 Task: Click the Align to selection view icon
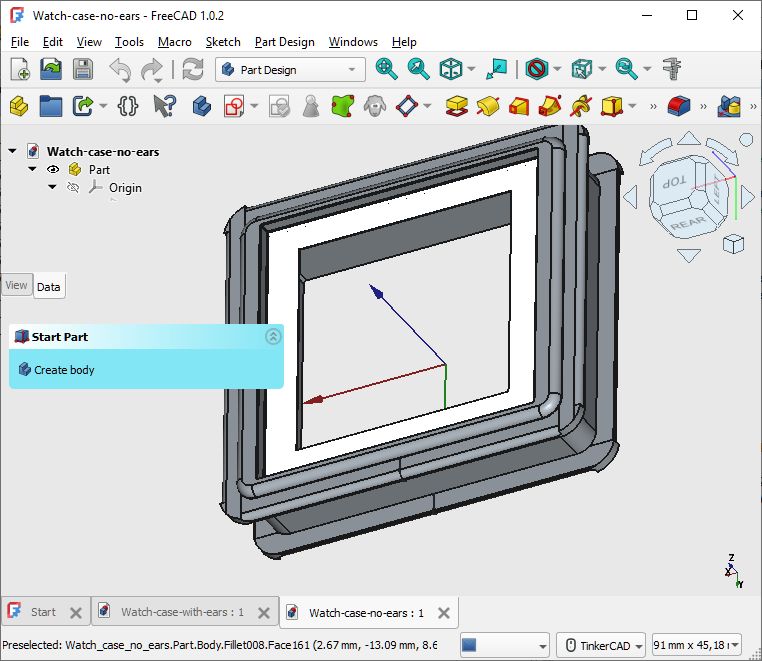coord(497,69)
